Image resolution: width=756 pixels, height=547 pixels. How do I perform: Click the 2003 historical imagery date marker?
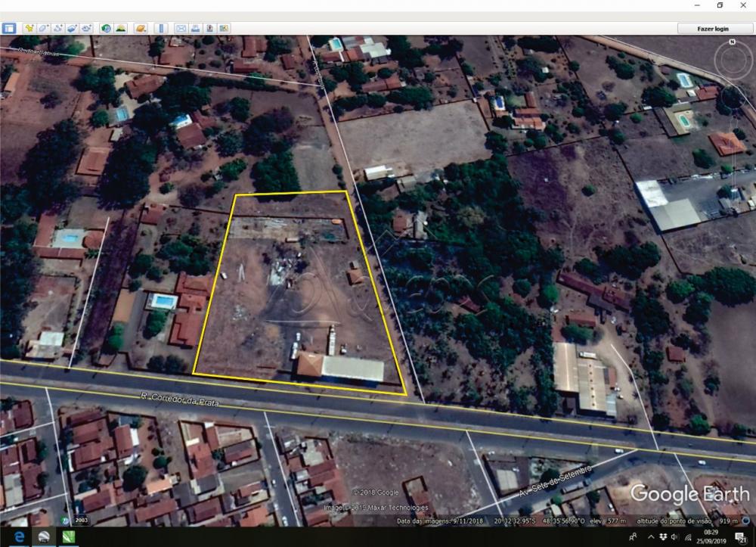tap(80, 521)
